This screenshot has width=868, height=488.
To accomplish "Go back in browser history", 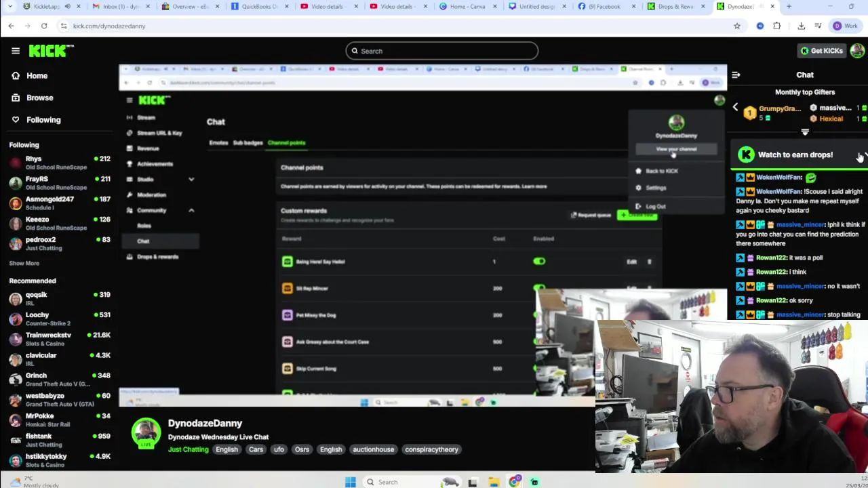I will [12, 26].
